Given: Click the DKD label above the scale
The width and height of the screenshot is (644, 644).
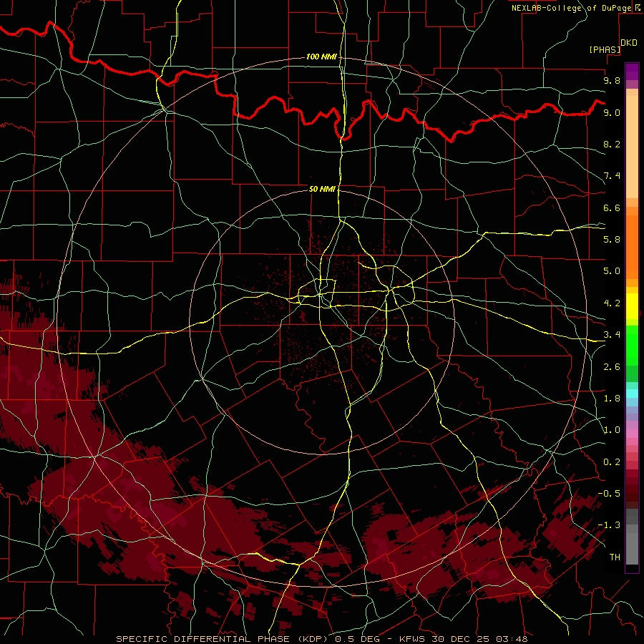Looking at the screenshot, I should (629, 42).
